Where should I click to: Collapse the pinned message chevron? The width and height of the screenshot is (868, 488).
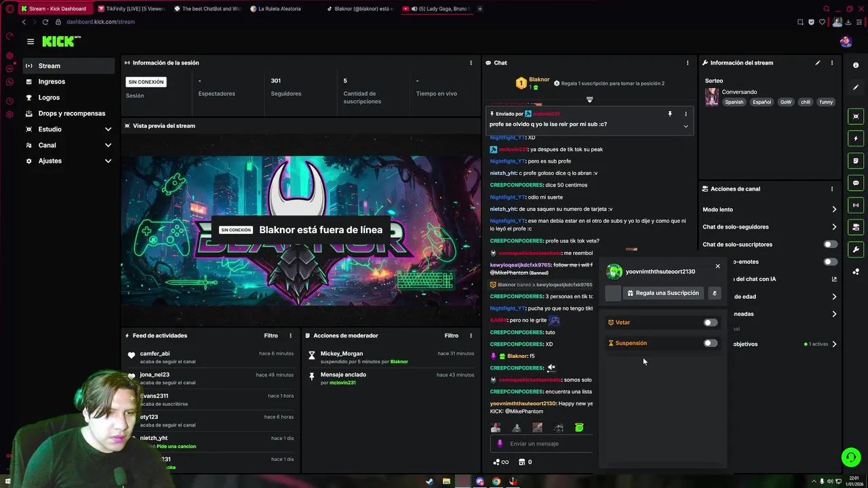click(x=686, y=126)
